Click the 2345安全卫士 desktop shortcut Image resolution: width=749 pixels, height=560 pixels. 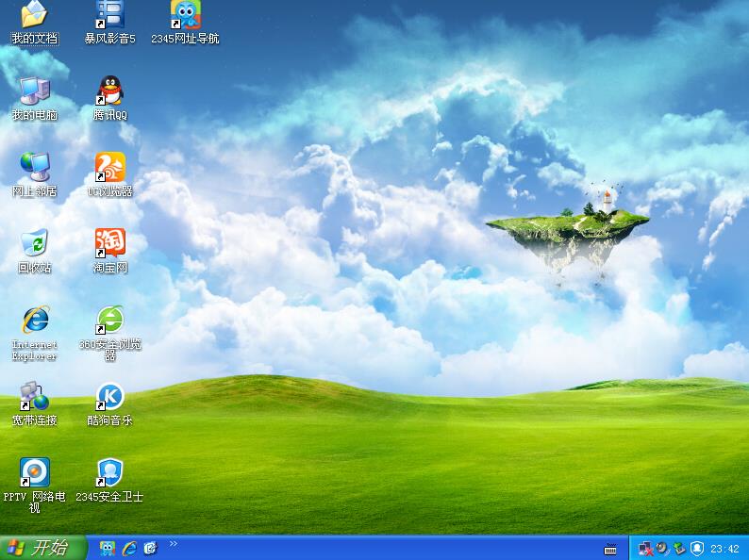[110, 472]
